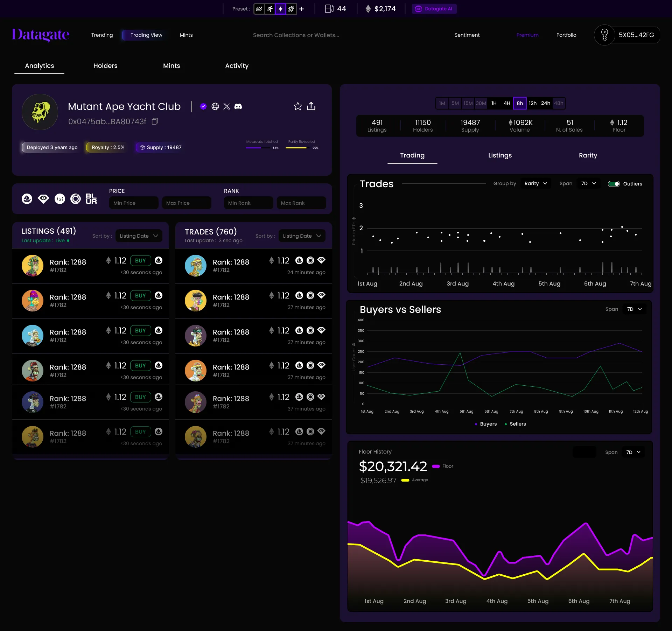
Task: Open Floor History Span 7D dropdown
Action: [x=633, y=452]
